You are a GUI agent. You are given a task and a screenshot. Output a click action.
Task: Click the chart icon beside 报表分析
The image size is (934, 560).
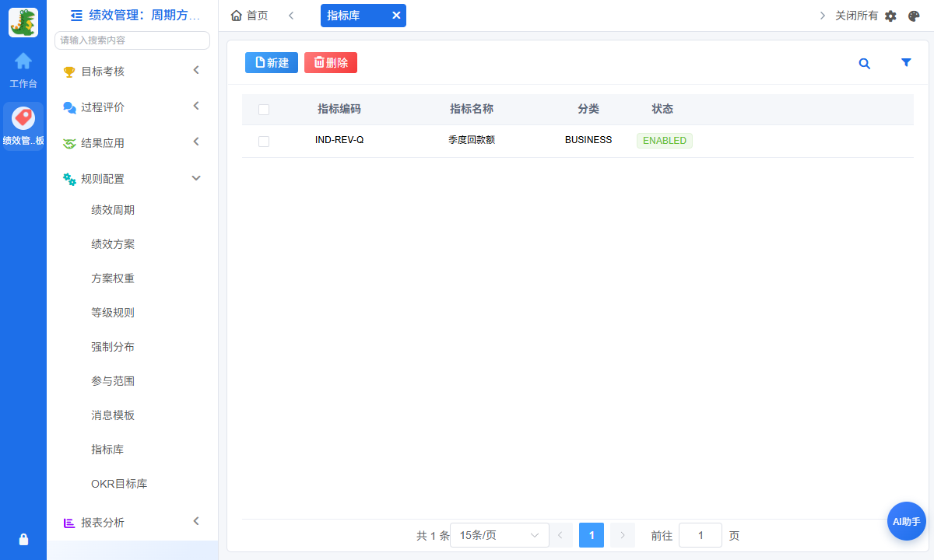(x=69, y=523)
